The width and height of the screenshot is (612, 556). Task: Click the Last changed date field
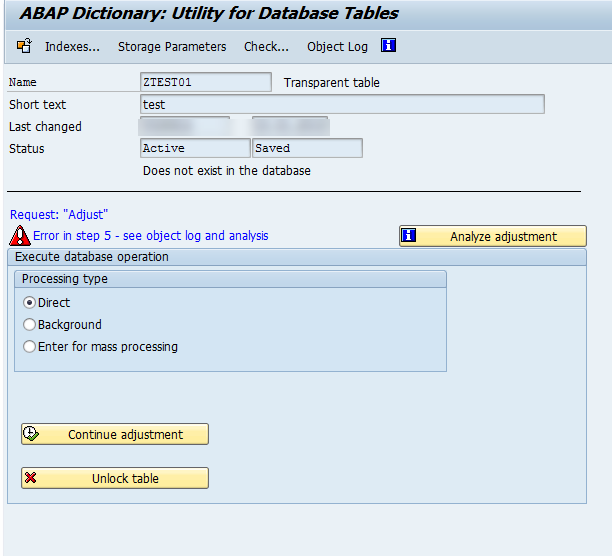pyautogui.click(x=290, y=126)
